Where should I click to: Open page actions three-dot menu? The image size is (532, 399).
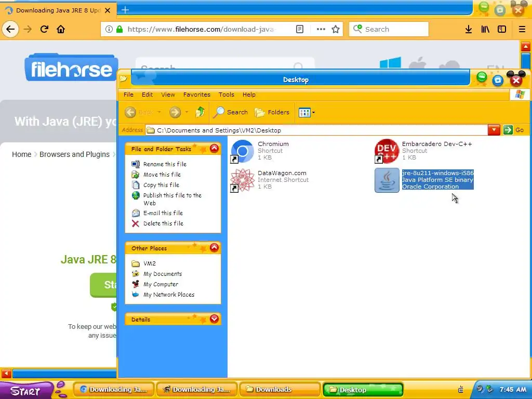point(321,29)
